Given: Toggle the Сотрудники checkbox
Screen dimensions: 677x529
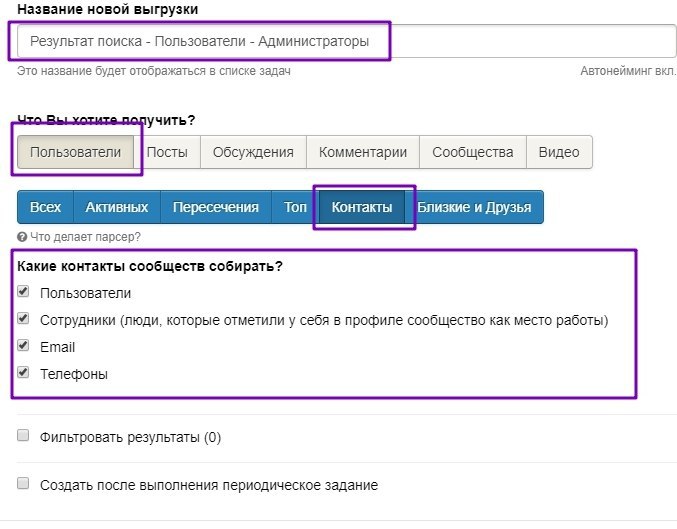Looking at the screenshot, I should (x=23, y=319).
